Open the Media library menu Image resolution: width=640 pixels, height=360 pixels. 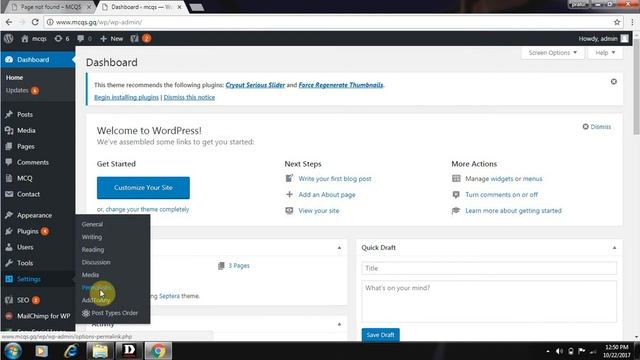coord(26,130)
